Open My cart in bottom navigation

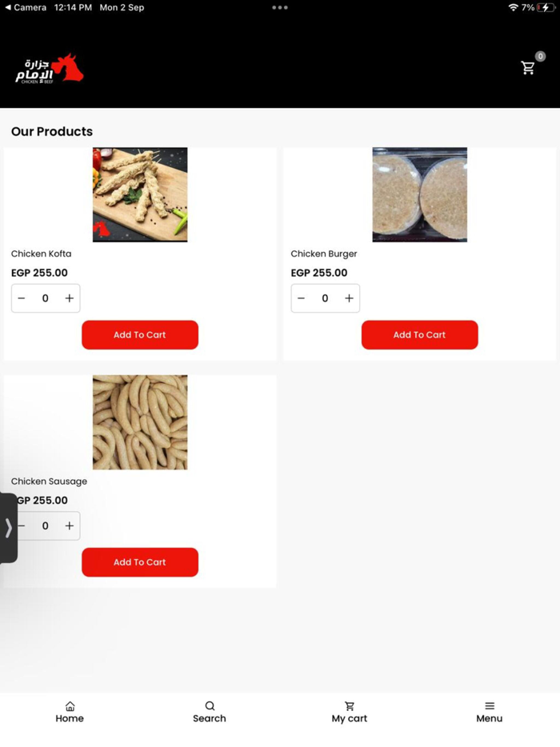(350, 713)
